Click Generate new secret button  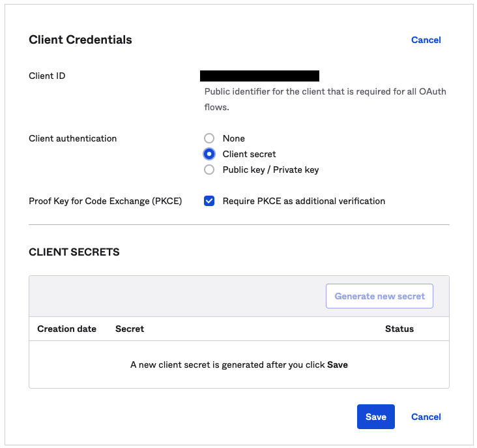point(379,296)
